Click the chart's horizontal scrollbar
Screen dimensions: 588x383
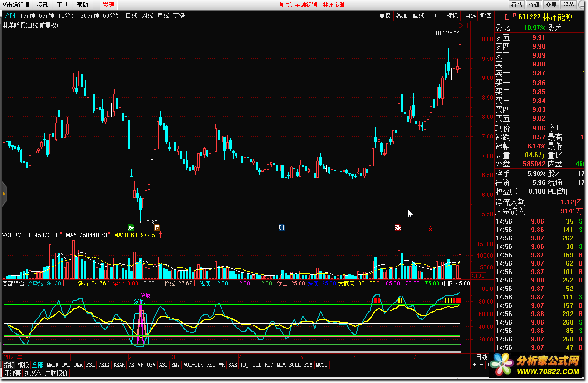tap(232, 352)
